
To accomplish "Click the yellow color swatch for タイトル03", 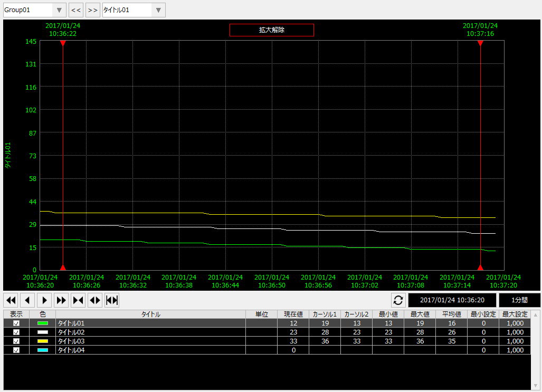I will pyautogui.click(x=43, y=341).
